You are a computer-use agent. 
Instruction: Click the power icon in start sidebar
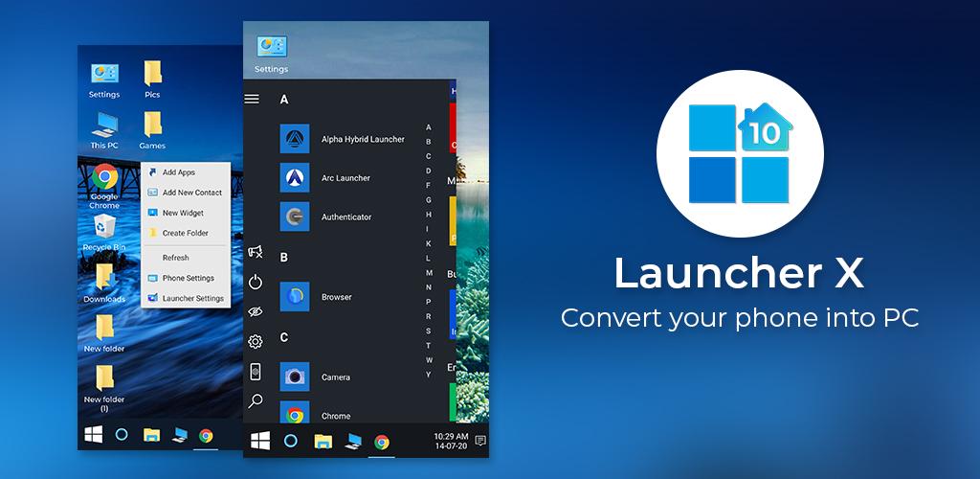pos(255,282)
